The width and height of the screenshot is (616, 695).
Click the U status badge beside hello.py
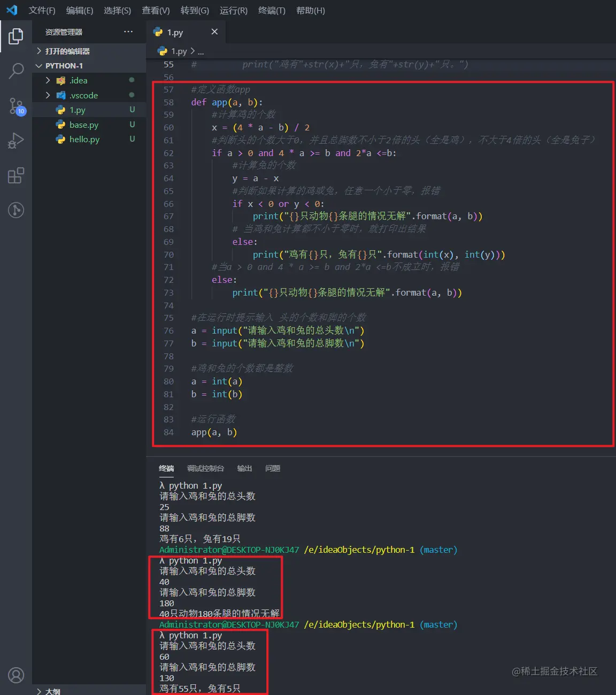(132, 138)
